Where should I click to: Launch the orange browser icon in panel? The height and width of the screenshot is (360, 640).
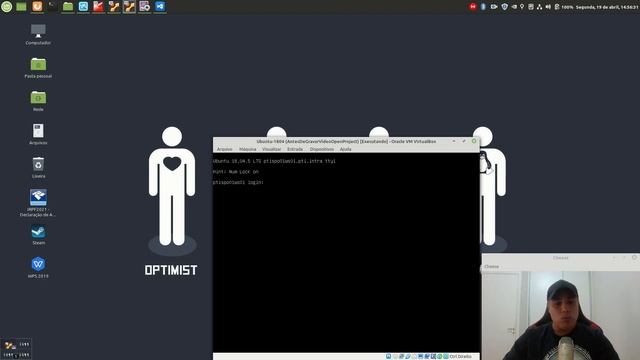click(37, 7)
